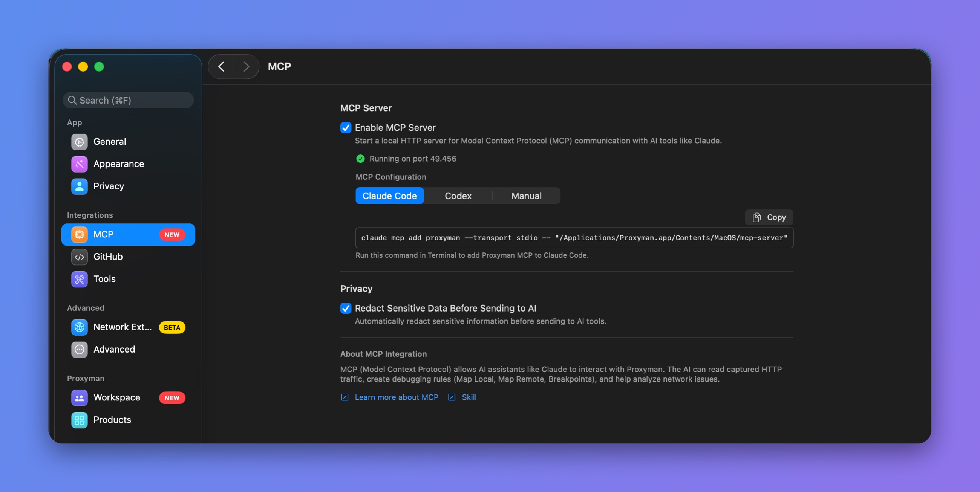Click the red close window button
This screenshot has height=492, width=980.
click(67, 67)
